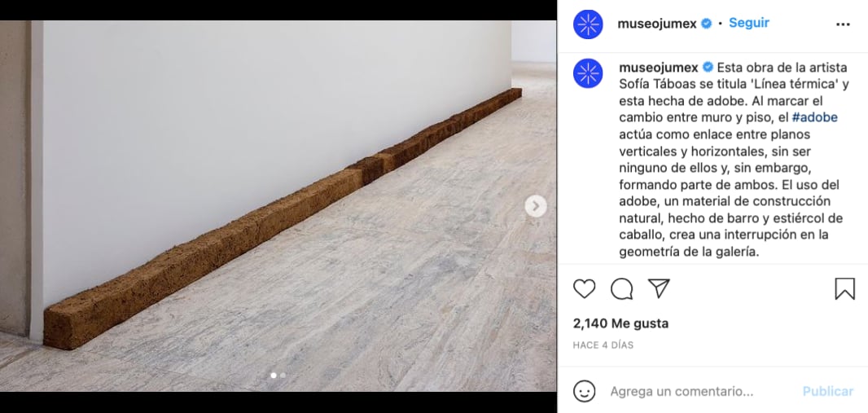
Task: Click the verified badge in the header
Action: point(706,24)
